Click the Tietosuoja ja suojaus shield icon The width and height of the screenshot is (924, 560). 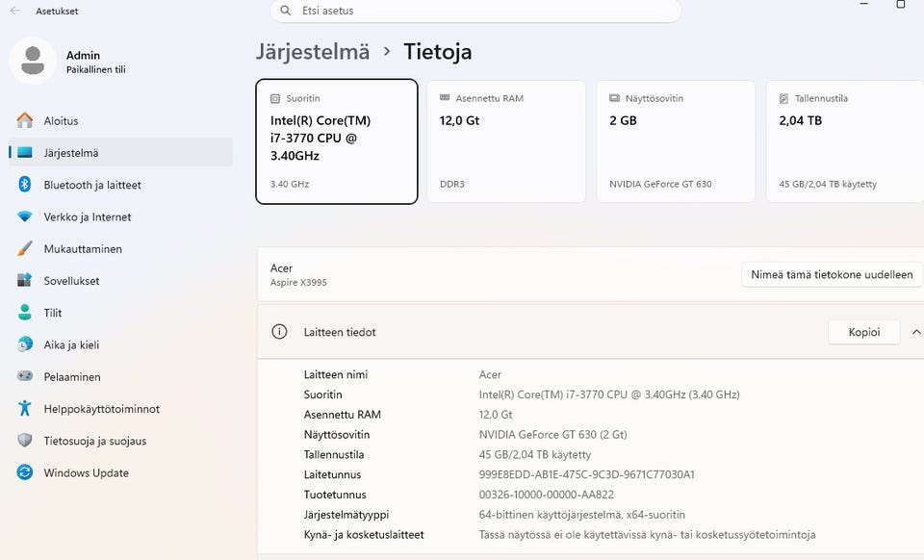(x=25, y=441)
